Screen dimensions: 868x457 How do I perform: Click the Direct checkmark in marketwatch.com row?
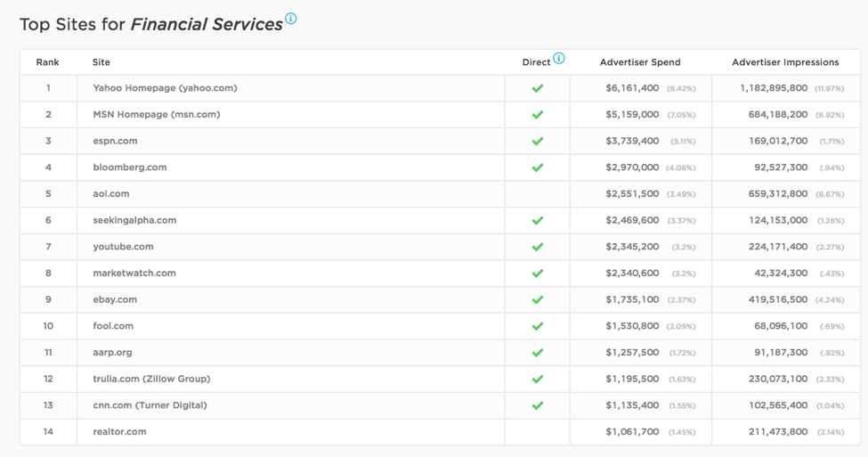coord(537,273)
